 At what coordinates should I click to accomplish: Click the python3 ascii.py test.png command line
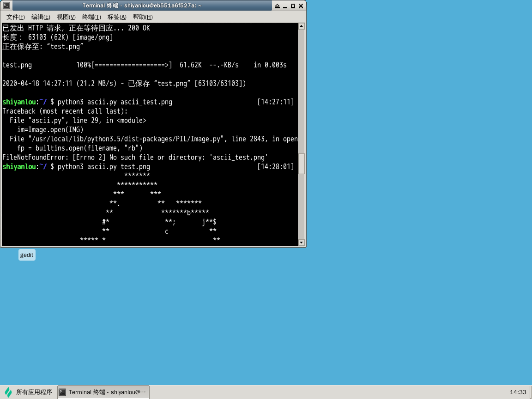coord(103,166)
